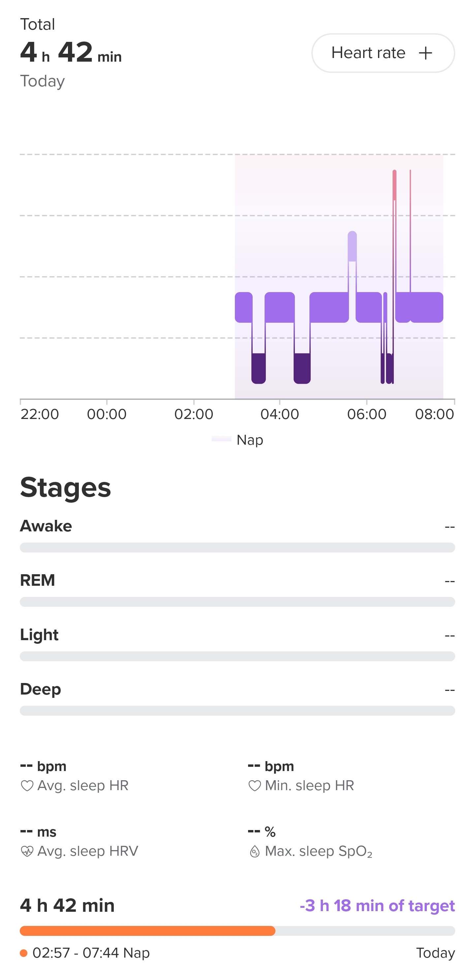
Task: Tap the Avg. sleep HRV ms value
Action: [x=38, y=832]
